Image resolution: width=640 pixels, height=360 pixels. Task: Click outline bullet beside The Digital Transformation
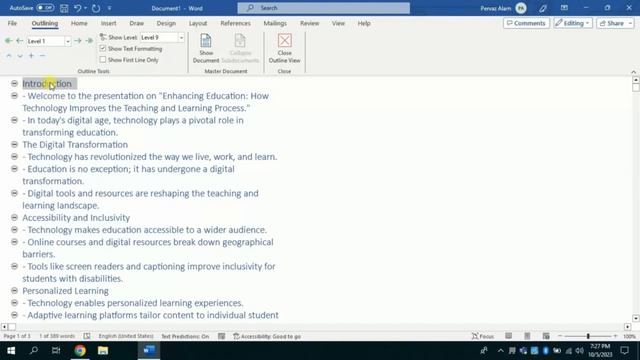click(14, 144)
